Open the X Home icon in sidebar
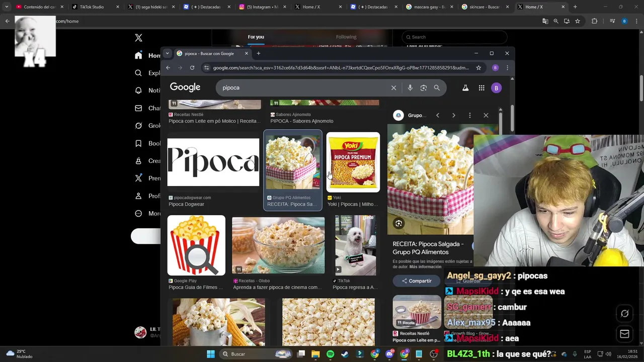644x362 pixels. tap(138, 55)
